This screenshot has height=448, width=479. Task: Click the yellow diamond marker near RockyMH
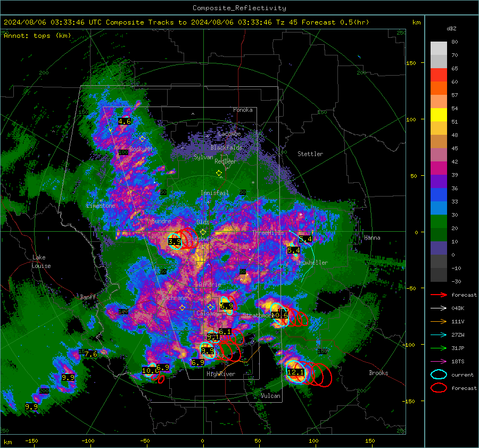[142, 139]
